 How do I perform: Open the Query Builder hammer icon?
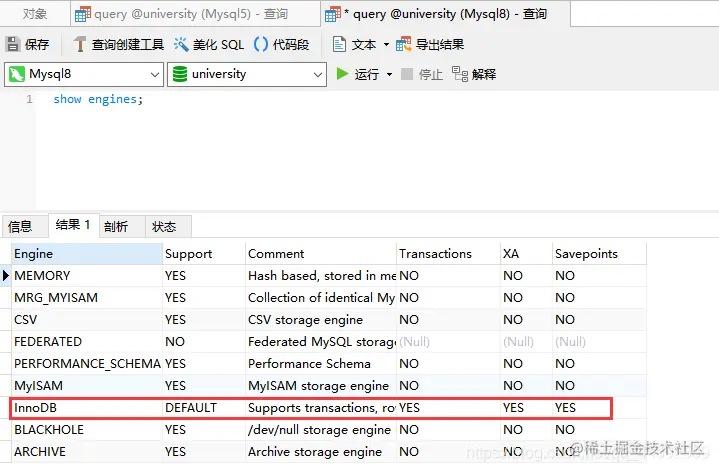click(79, 44)
